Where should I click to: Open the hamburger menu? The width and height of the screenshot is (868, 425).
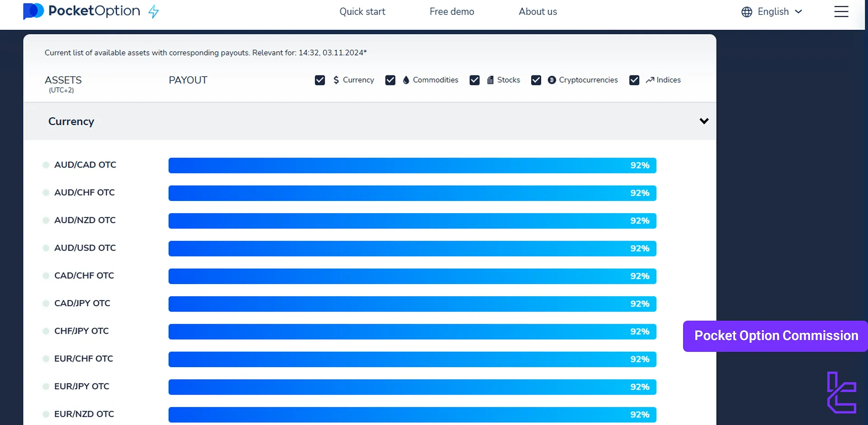[841, 12]
